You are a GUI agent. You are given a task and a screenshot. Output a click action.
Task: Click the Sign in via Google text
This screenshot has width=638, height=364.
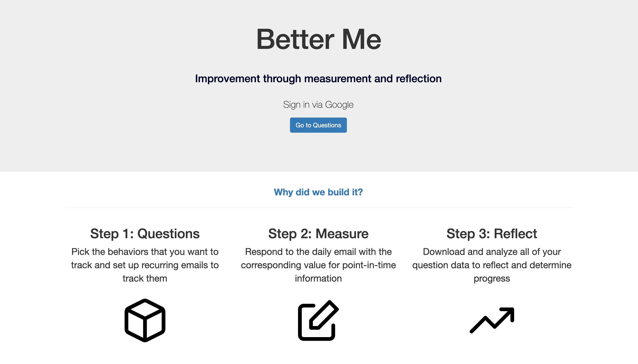click(318, 104)
